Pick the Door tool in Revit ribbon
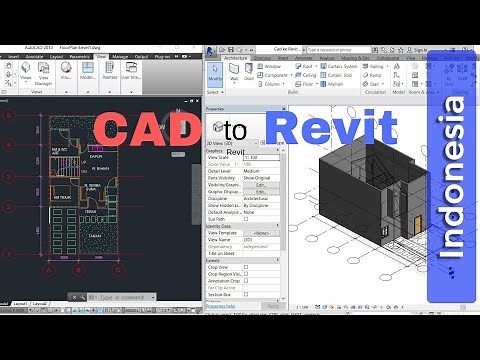This screenshot has height=360, width=480. click(x=249, y=72)
